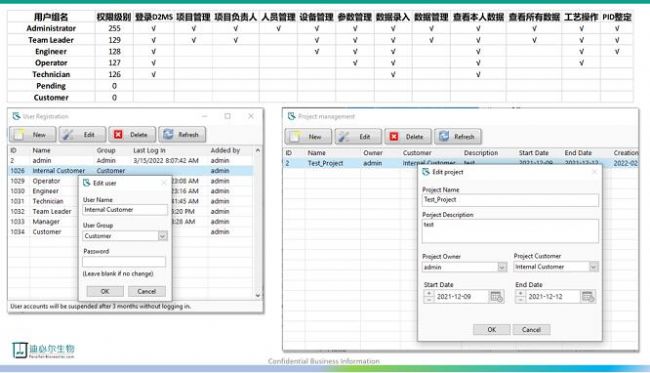Click New in Project management toolbar
The width and height of the screenshot is (650, 373).
[308, 137]
